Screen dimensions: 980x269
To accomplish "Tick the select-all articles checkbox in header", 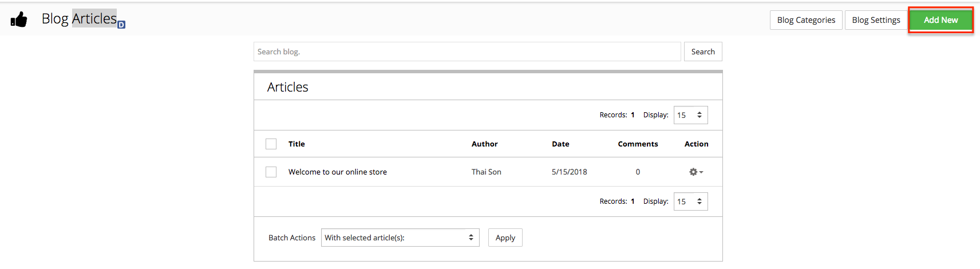I will coord(271,144).
